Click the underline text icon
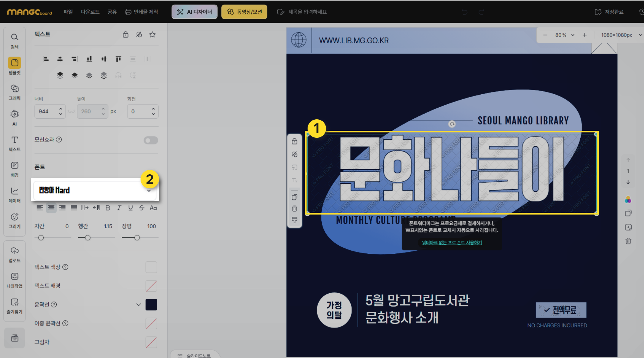 [130, 208]
